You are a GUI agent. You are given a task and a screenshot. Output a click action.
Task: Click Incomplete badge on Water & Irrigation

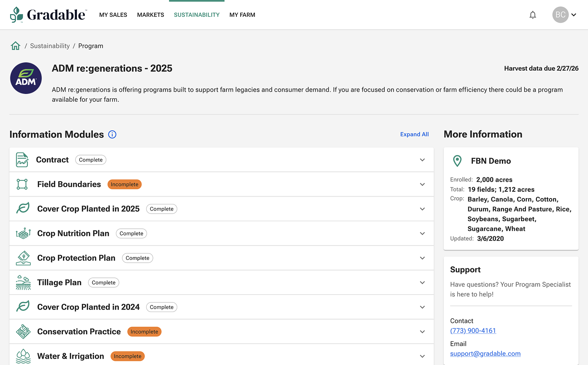tap(128, 356)
